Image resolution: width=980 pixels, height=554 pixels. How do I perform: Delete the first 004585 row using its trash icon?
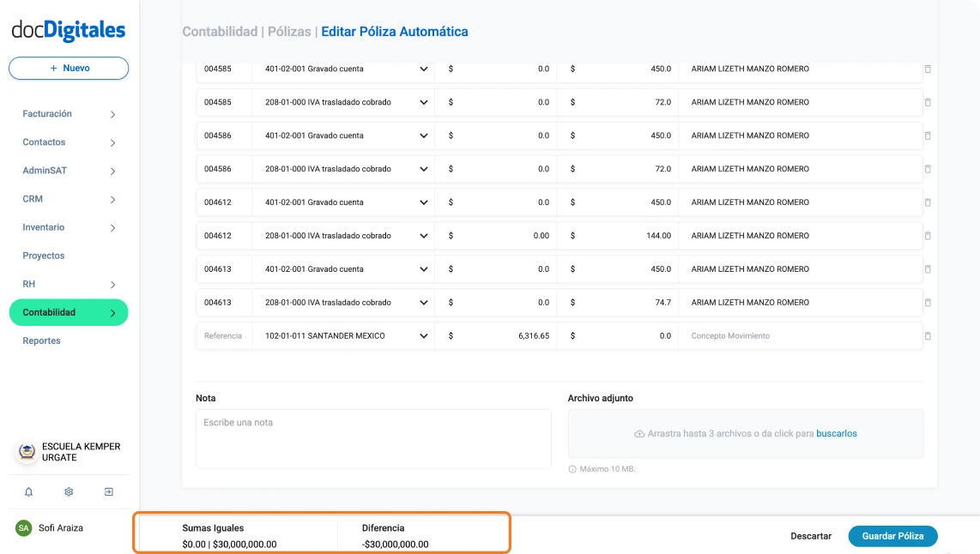(928, 69)
